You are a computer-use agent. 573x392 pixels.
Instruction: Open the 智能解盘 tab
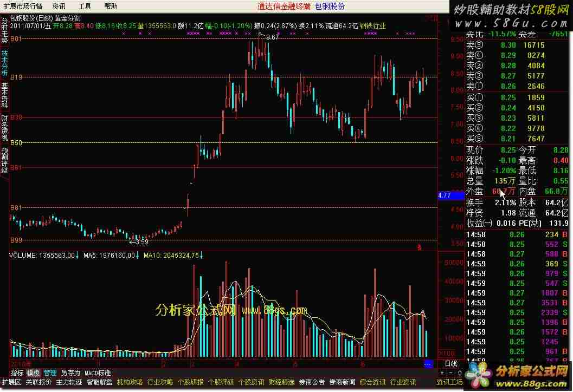click(99, 382)
